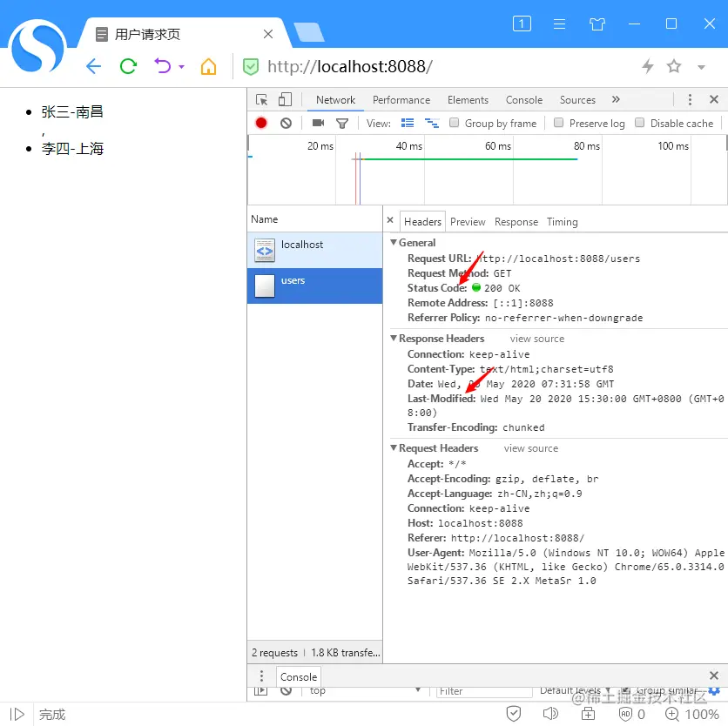Select the inspect element picker icon
728x726 pixels.
pos(261,100)
